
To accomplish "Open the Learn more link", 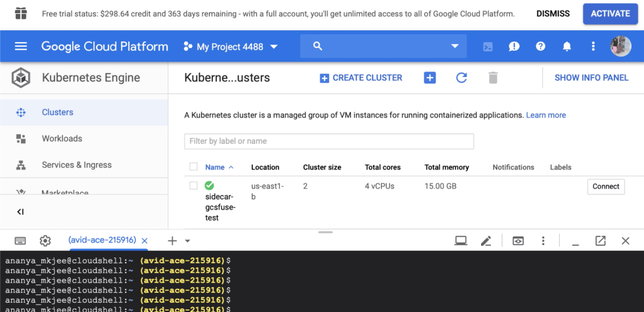I will tap(546, 115).
